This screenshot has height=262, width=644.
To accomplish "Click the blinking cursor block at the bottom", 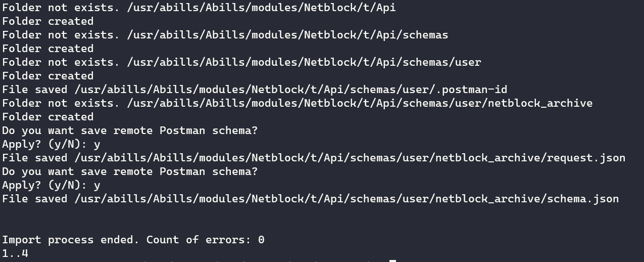I will click(x=392, y=260).
